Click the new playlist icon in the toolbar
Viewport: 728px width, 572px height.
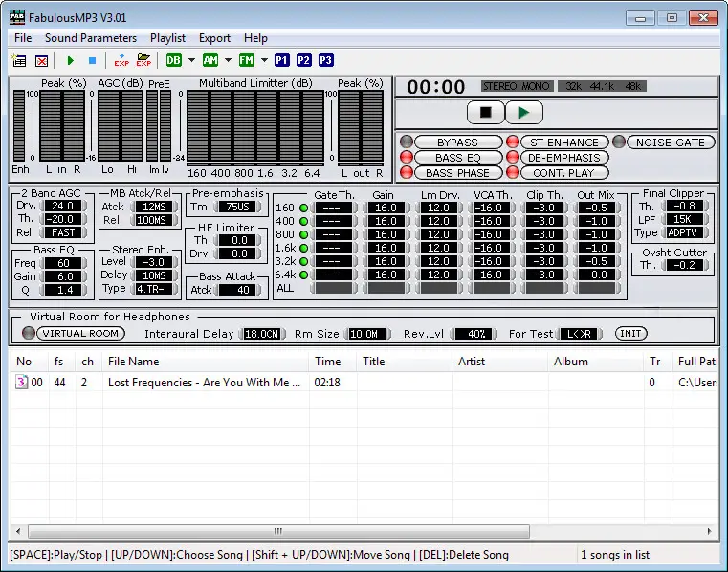19,60
